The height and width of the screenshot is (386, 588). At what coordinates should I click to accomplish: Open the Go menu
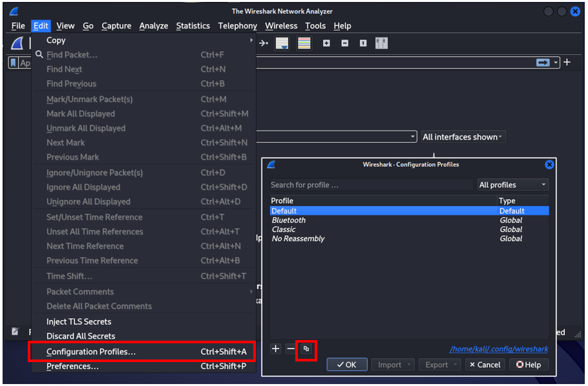tap(88, 26)
